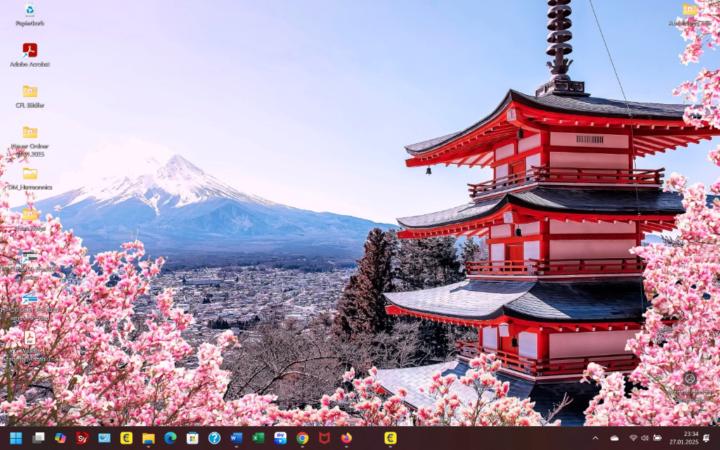720x450 pixels.
Task: Select the Papierkorb recycle bin desktop icon
Action: [x=30, y=14]
